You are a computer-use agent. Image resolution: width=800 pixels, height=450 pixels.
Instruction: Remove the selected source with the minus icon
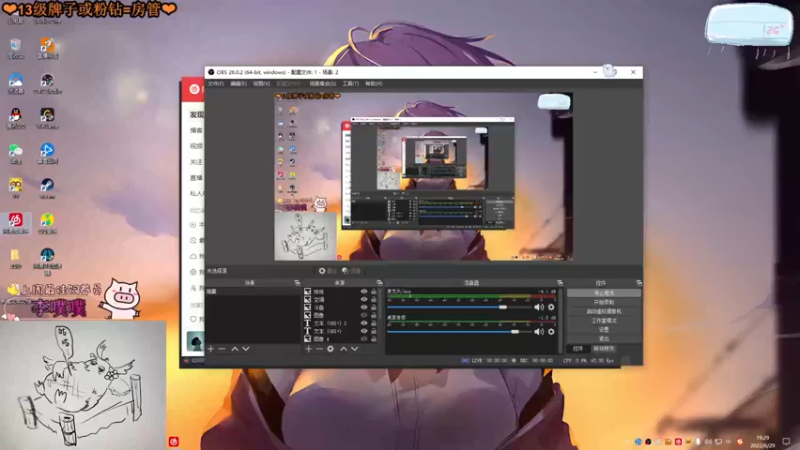(x=319, y=349)
